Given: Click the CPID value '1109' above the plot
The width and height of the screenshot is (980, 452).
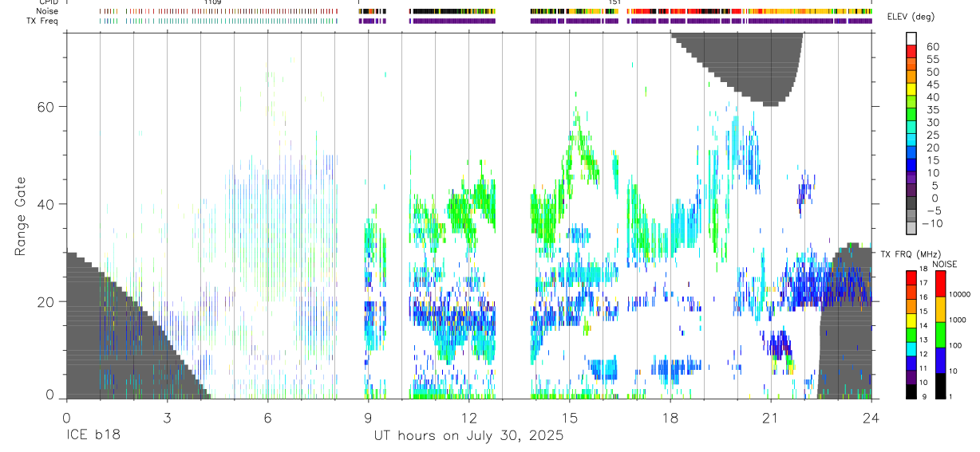Looking at the screenshot, I should coord(212,2).
